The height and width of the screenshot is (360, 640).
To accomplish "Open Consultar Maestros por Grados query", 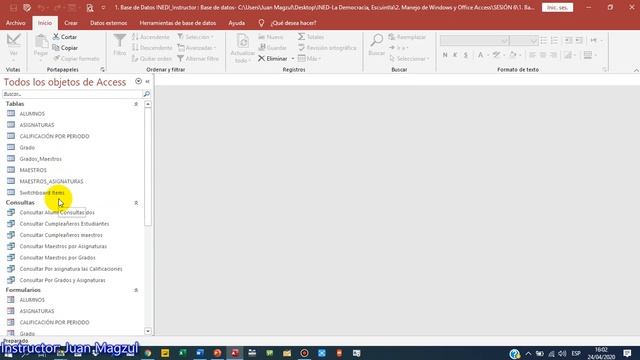I will [57, 258].
